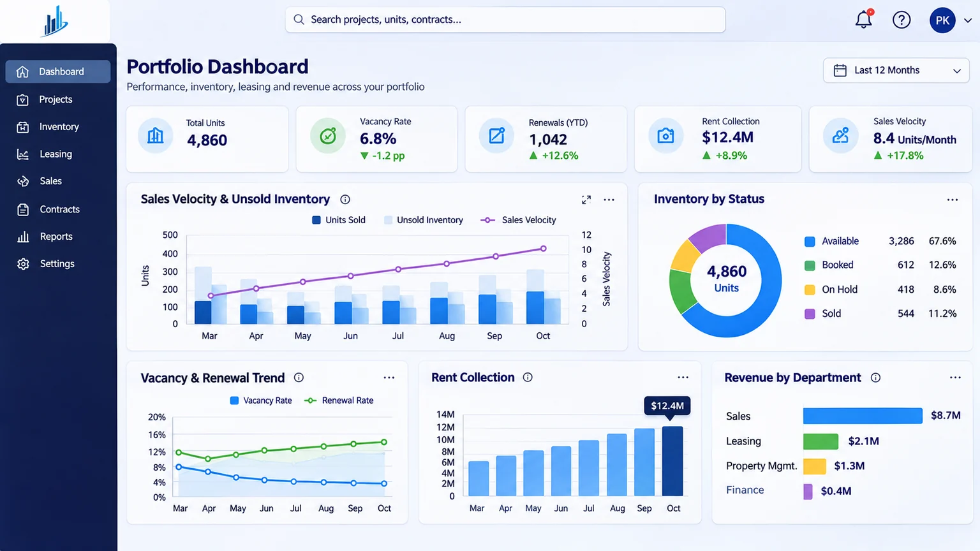View the Rent Collection chart info icon
The height and width of the screenshot is (551, 980).
pyautogui.click(x=528, y=378)
